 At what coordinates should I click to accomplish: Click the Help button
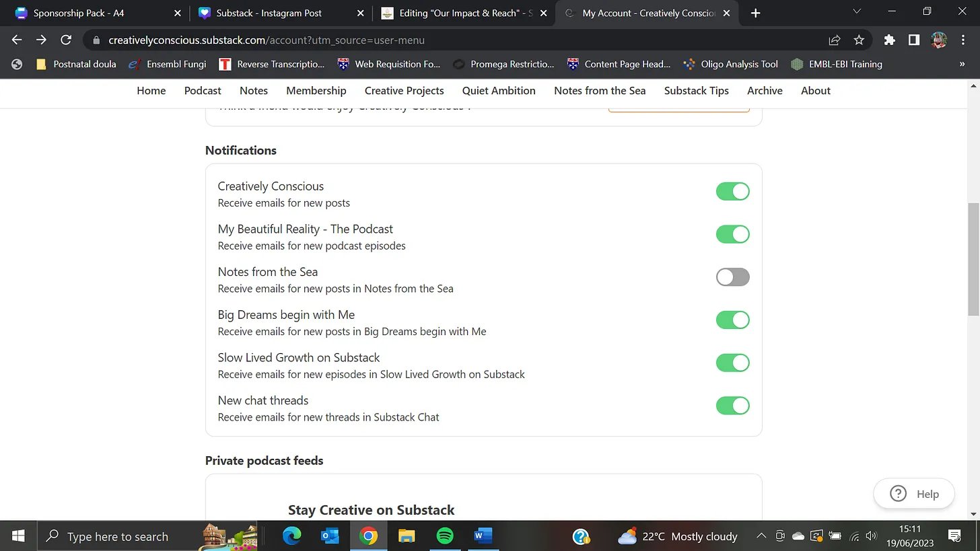point(913,494)
